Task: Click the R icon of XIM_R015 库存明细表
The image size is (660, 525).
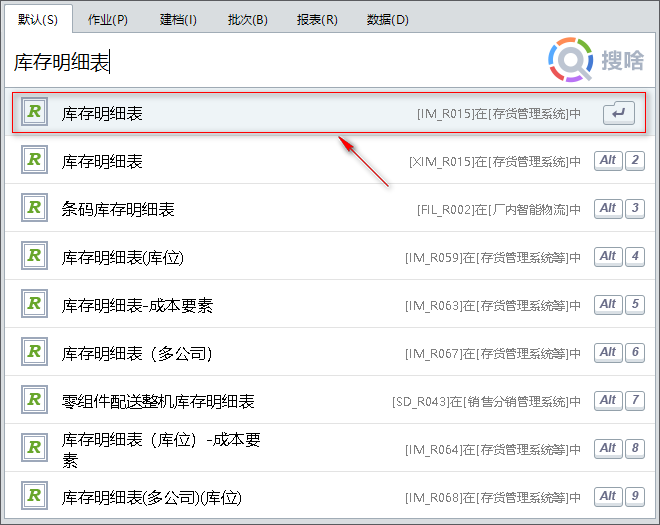Action: point(35,160)
